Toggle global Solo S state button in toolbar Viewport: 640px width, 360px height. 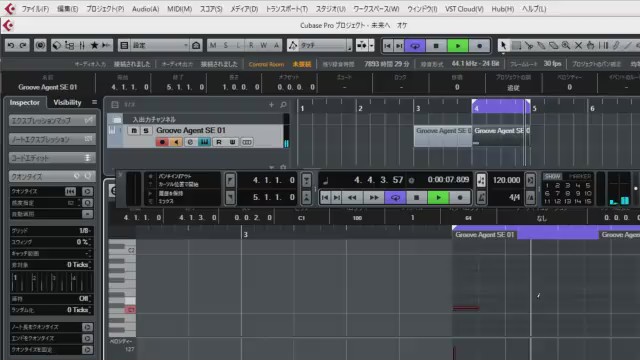[226, 45]
